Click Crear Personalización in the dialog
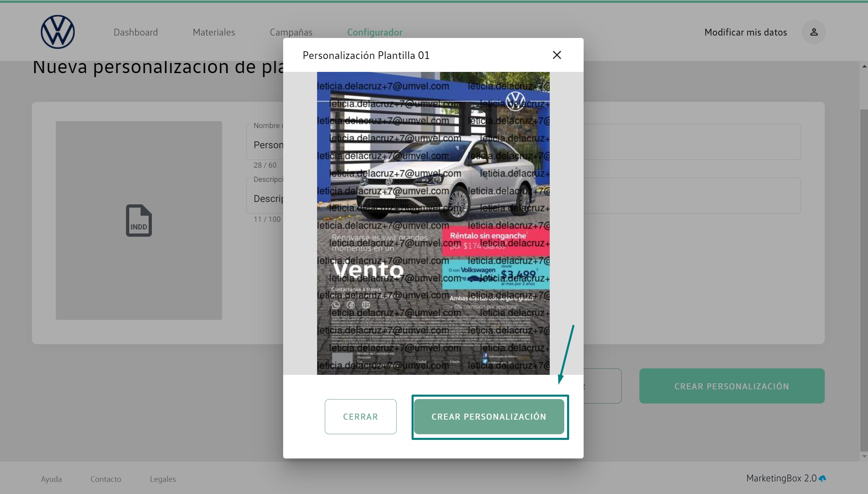The image size is (868, 494). coord(489,416)
